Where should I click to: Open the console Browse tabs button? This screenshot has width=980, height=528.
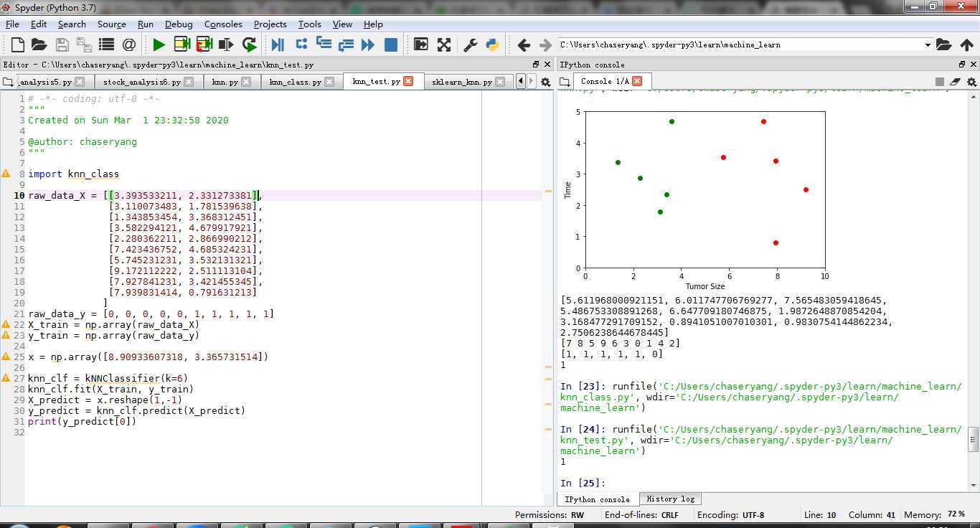coord(565,81)
